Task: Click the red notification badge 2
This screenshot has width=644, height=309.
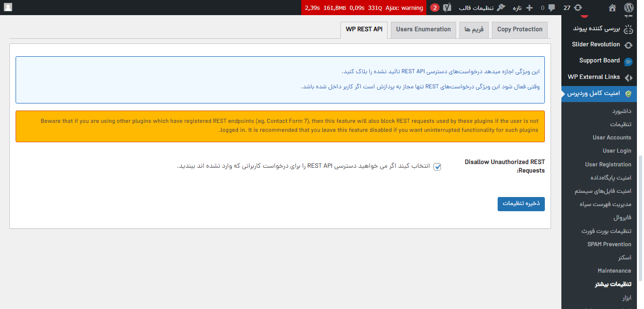Action: click(x=434, y=8)
